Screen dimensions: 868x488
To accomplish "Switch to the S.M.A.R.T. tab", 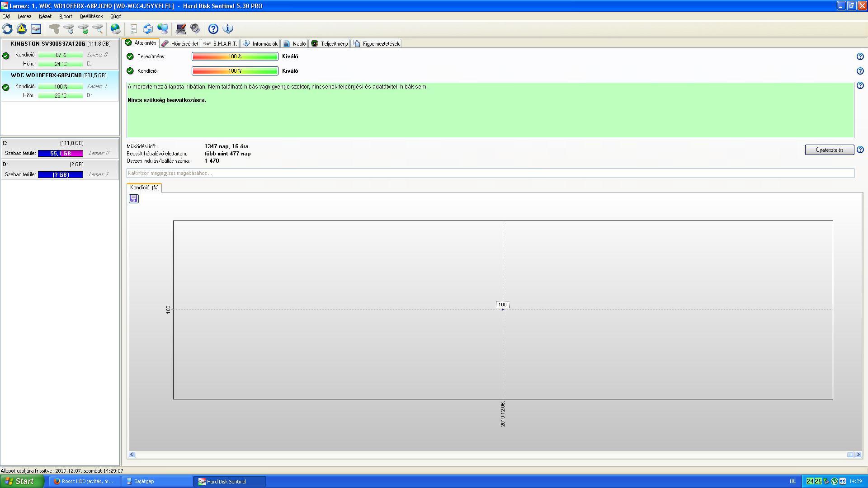I will [x=221, y=44].
